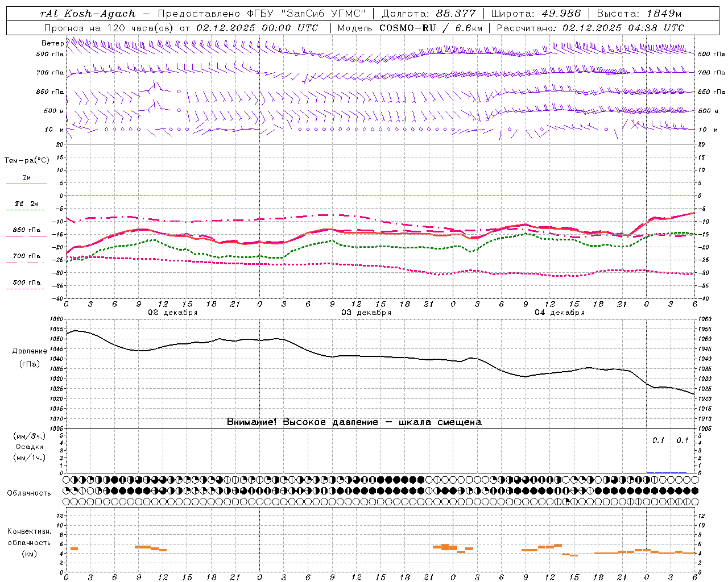The height and width of the screenshot is (582, 728).
Task: Click the left-side 500 м wind level label
Action: [x=54, y=111]
